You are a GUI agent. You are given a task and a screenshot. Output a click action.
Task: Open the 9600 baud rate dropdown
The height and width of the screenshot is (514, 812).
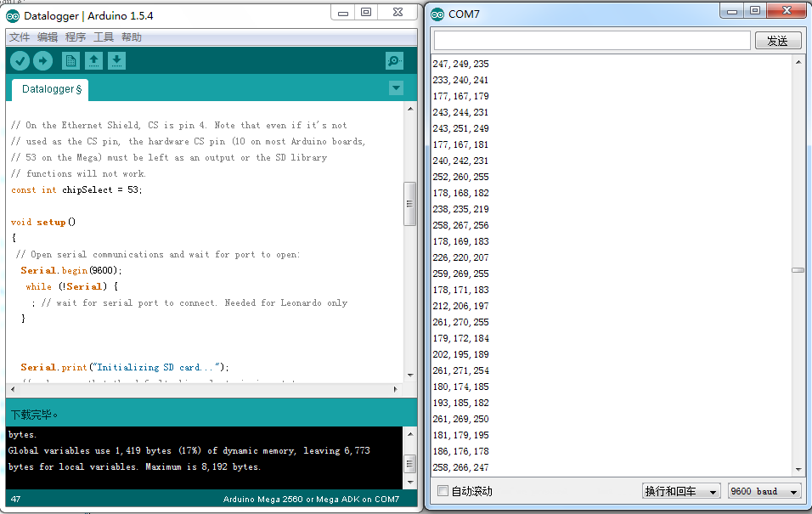[764, 491]
